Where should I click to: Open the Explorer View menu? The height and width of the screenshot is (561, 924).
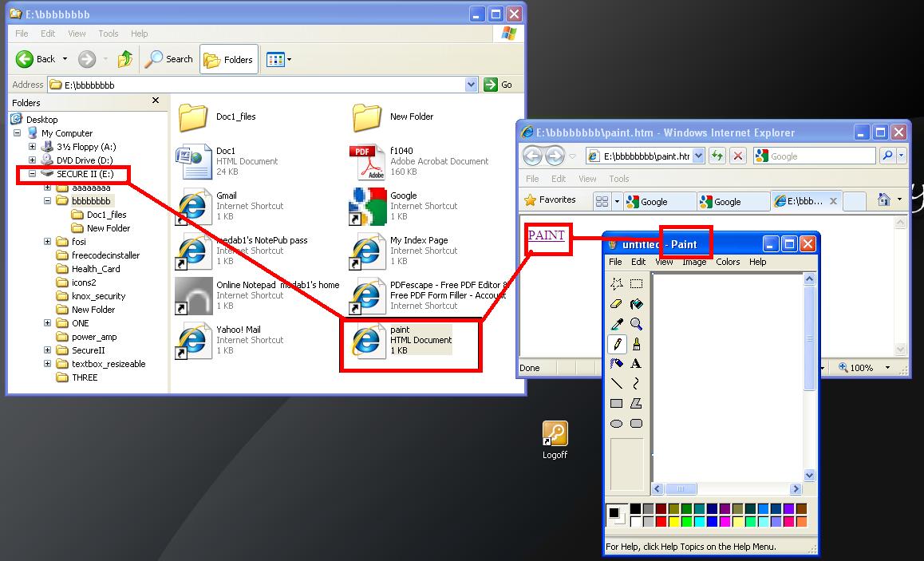pos(77,34)
